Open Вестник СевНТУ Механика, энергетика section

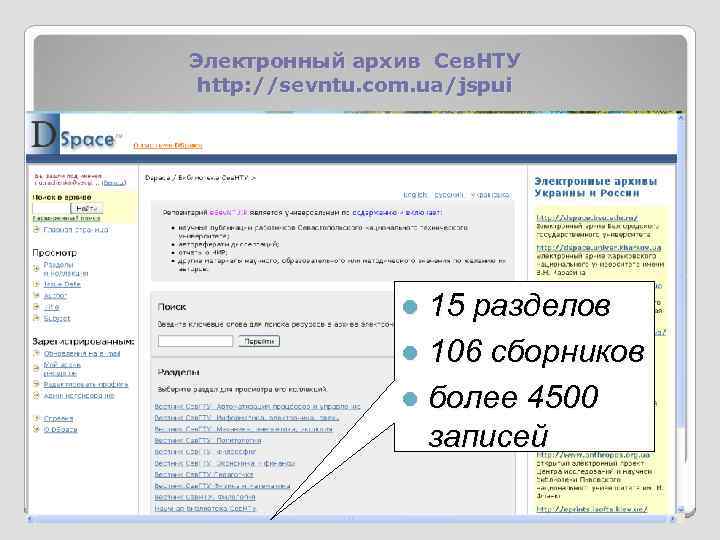point(243,429)
